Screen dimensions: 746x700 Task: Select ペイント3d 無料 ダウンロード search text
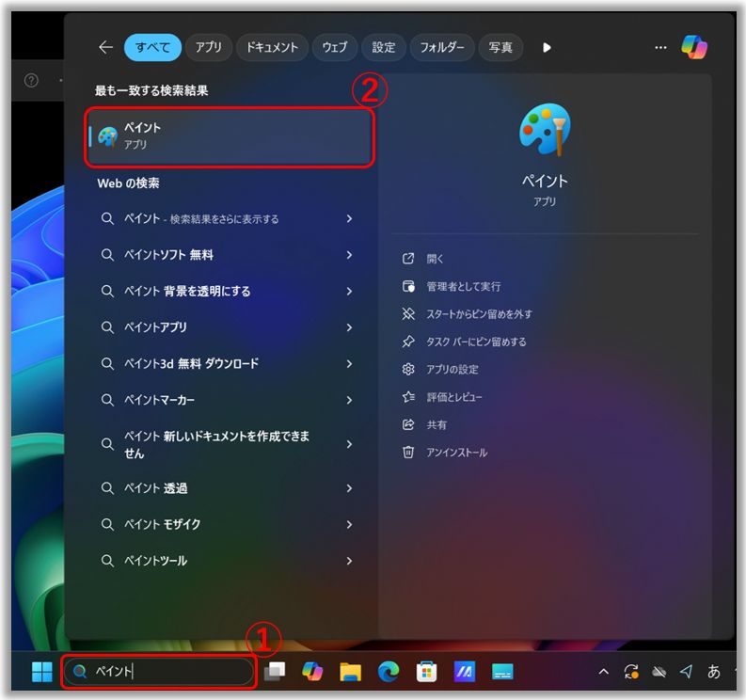click(191, 364)
